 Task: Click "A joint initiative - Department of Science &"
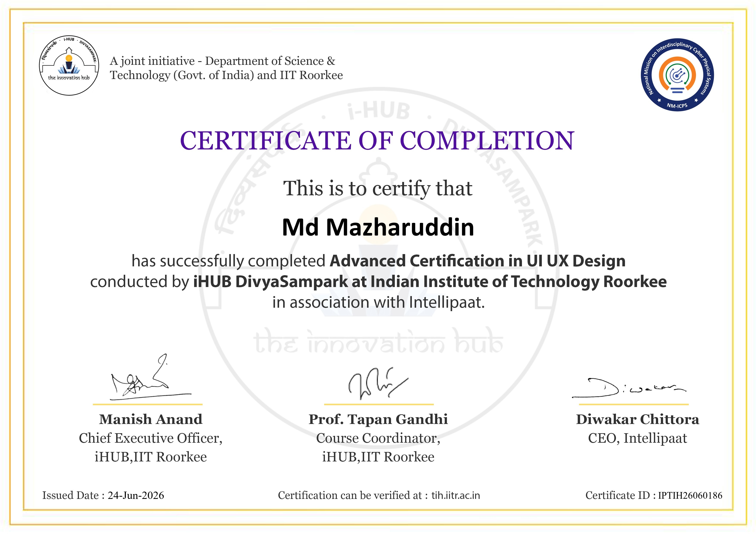223,61
